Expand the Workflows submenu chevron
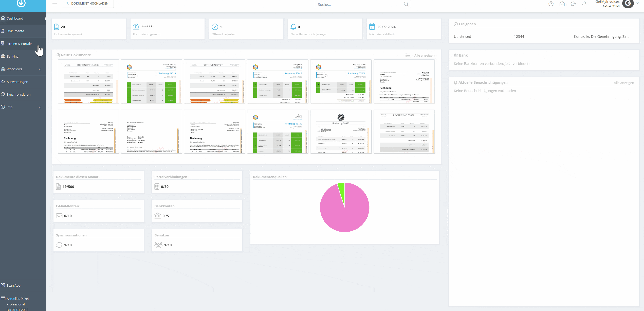Screen dimensions: 644x311 [x=40, y=69]
